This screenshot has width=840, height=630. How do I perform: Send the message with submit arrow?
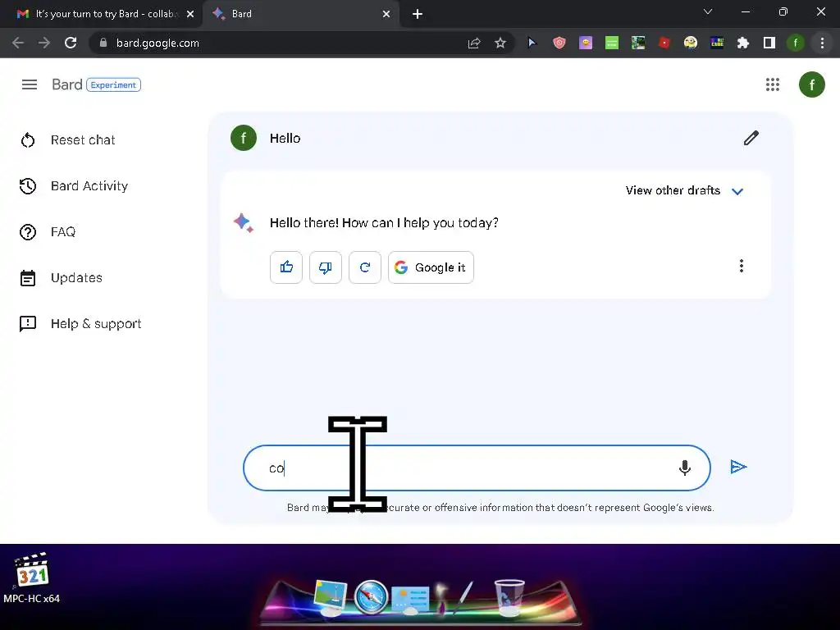point(738,467)
